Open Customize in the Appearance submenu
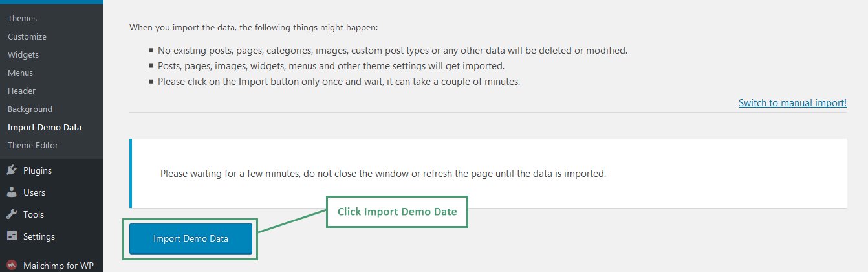The width and height of the screenshot is (868, 272). point(27,36)
